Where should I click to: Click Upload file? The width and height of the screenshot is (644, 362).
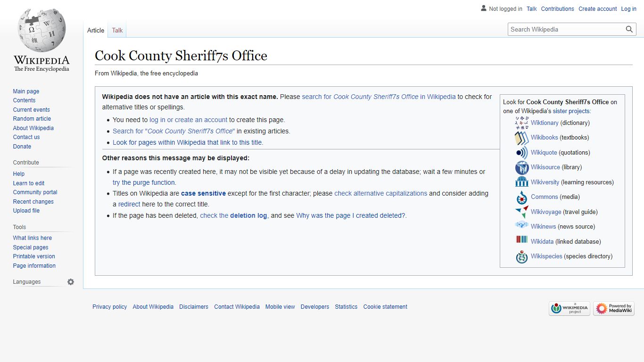(26, 211)
